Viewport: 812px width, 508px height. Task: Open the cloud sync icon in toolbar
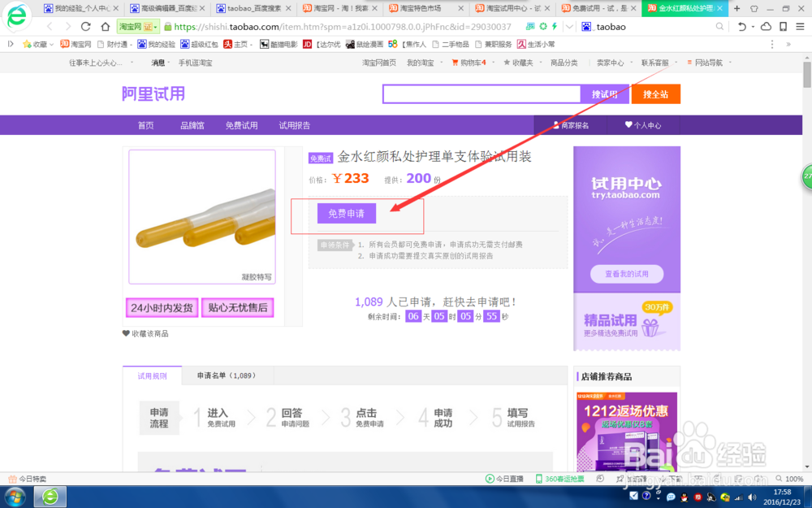coord(766,27)
